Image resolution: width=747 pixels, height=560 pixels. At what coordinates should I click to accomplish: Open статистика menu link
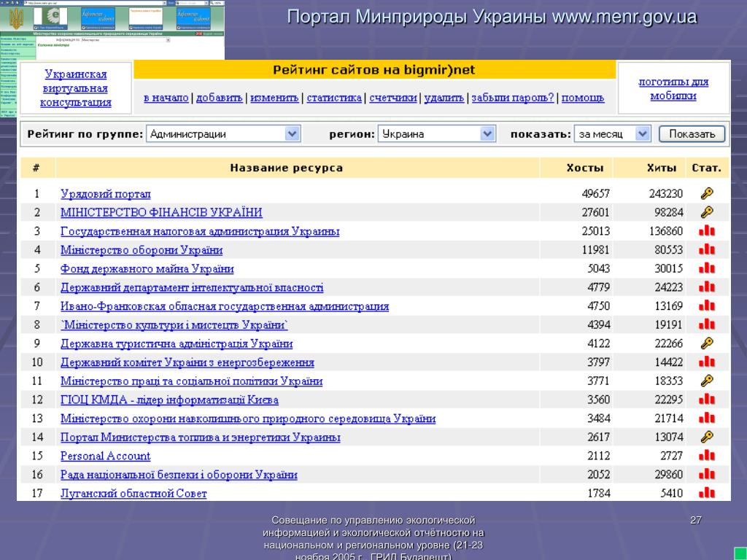tap(334, 98)
